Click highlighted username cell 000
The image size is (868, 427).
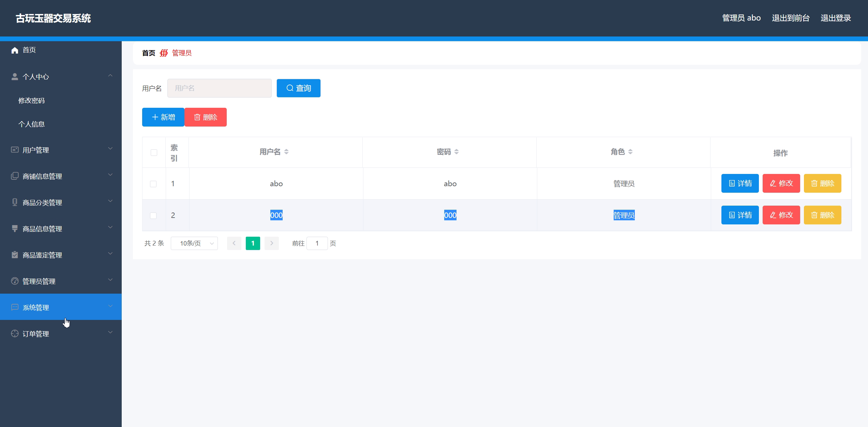click(x=276, y=216)
